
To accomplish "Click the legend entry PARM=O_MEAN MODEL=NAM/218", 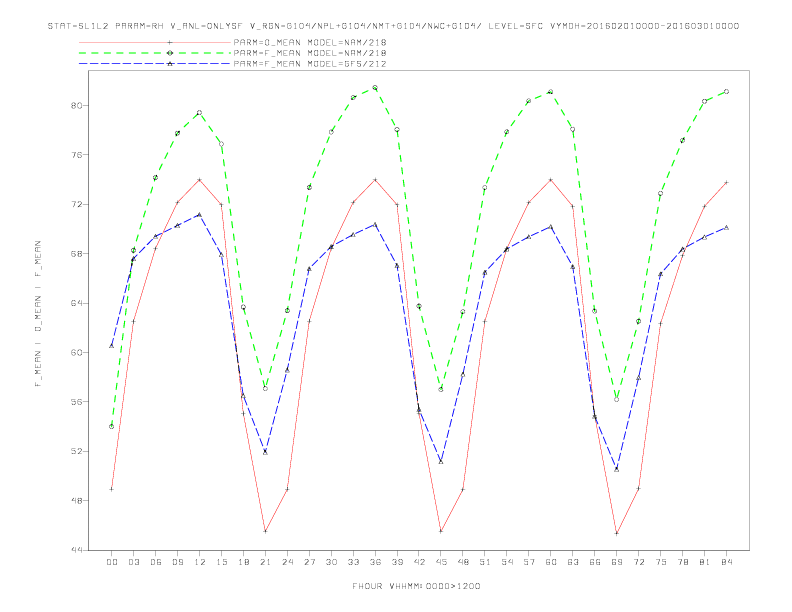I will (310, 42).
